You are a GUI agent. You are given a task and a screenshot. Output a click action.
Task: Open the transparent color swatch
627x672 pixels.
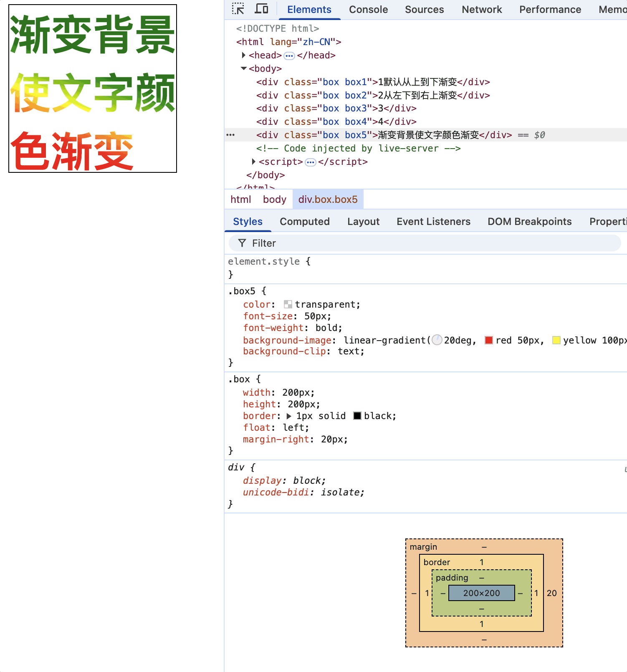(288, 304)
